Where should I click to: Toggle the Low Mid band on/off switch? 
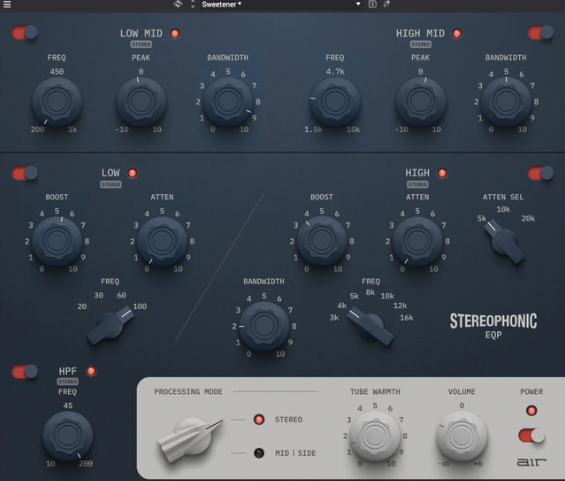click(x=25, y=32)
